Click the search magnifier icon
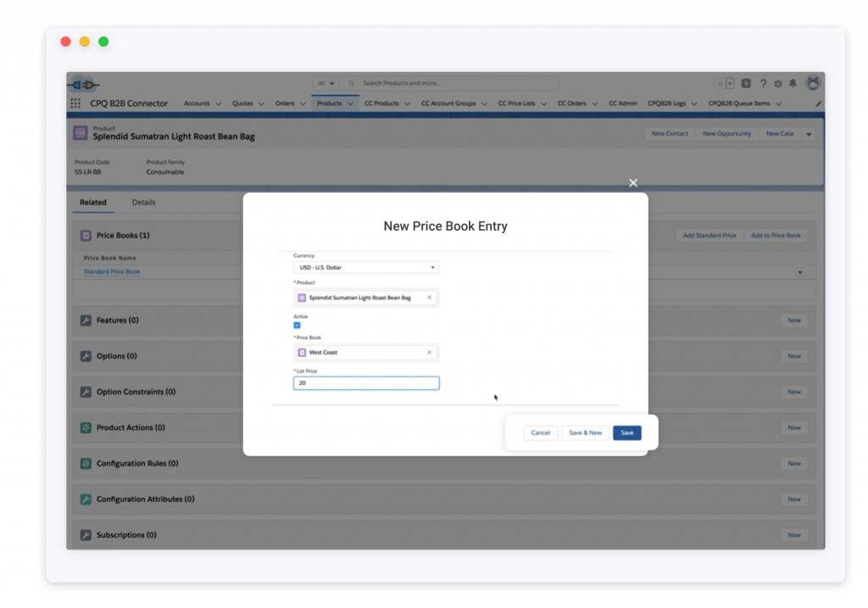This screenshot has height=608, width=868. [351, 83]
